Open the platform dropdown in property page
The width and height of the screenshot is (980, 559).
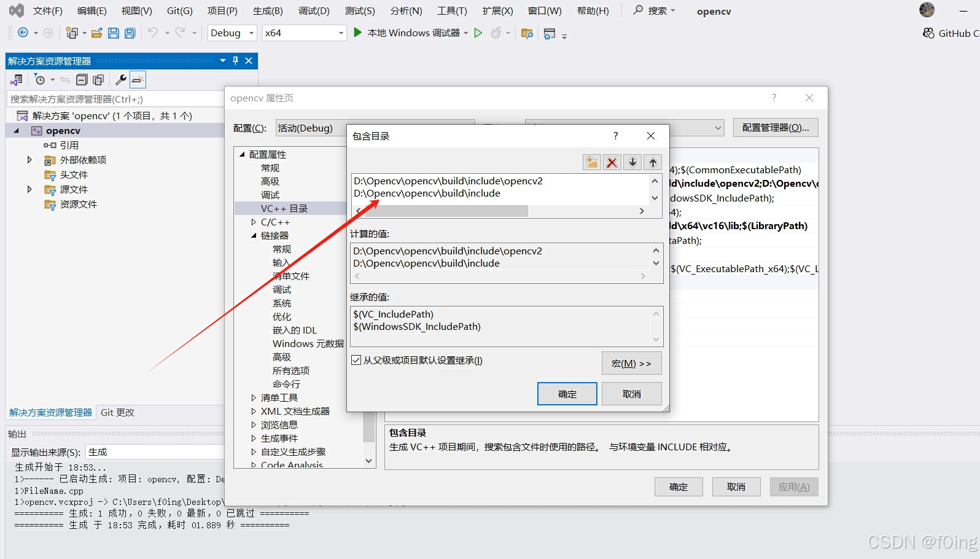(718, 128)
